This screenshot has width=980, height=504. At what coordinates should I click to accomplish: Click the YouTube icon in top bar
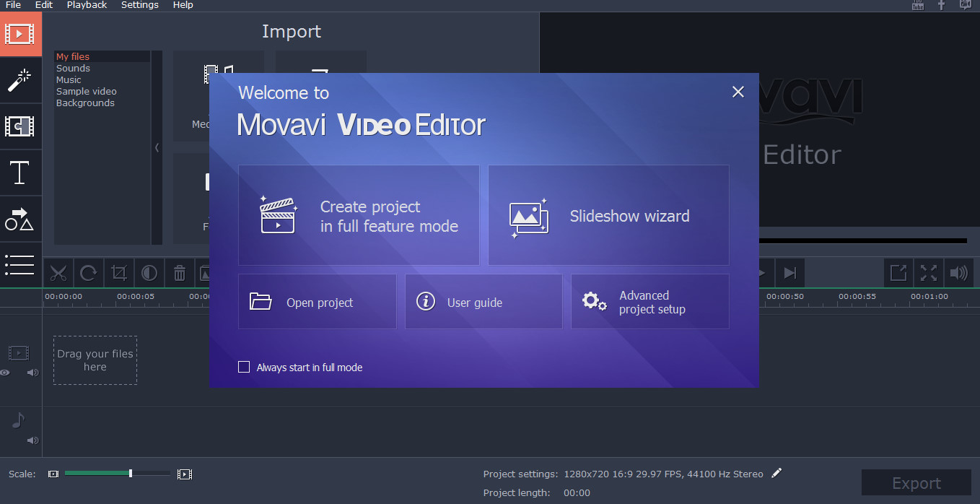918,5
